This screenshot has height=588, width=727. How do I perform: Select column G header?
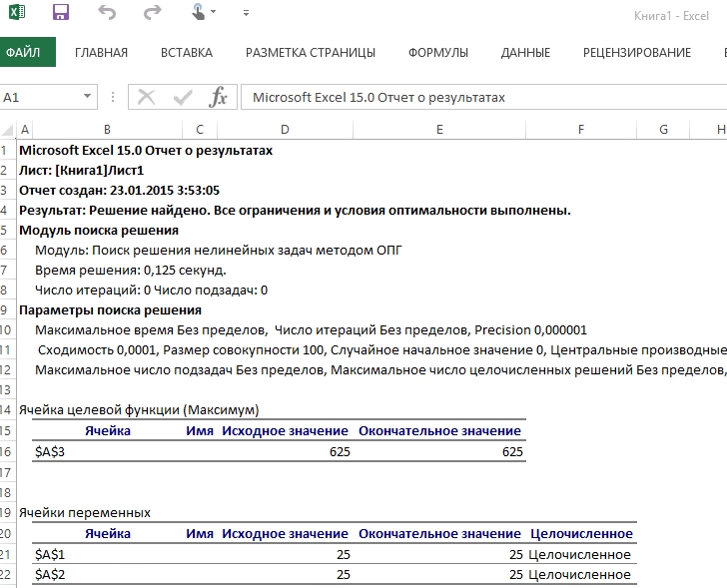pyautogui.click(x=663, y=129)
